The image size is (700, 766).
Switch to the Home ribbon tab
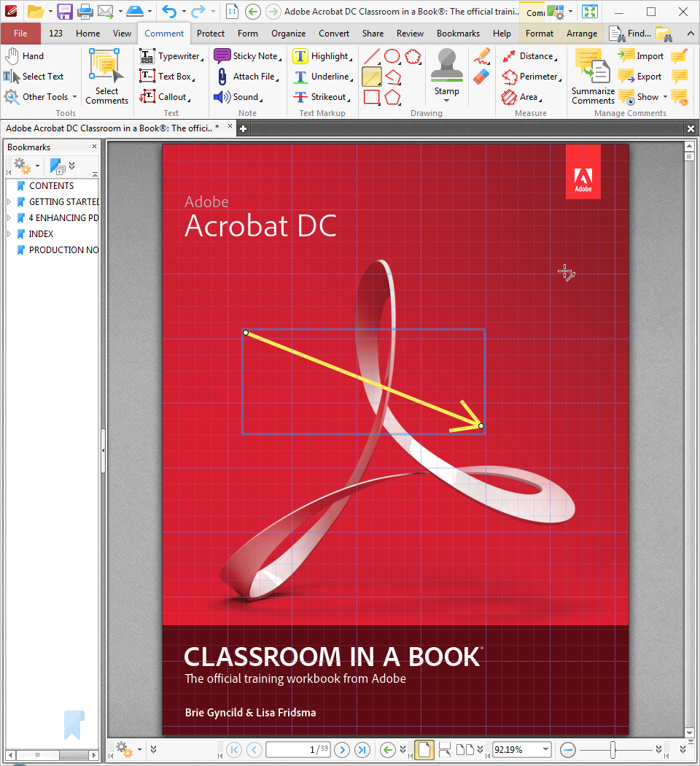[x=88, y=34]
